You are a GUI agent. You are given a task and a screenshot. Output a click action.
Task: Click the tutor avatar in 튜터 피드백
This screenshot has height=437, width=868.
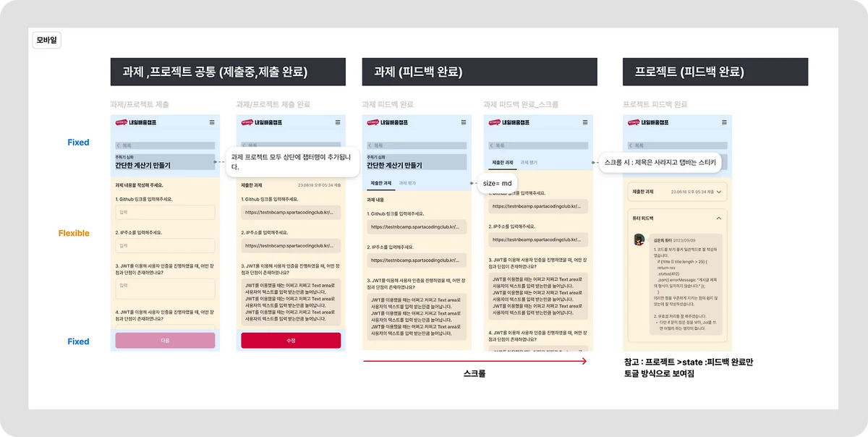pos(639,239)
